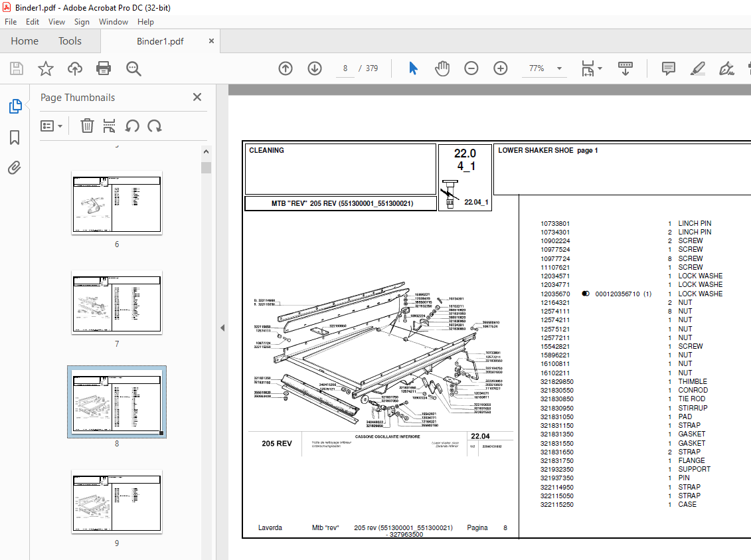Close the Binder1.pdf tab
This screenshot has height=560, width=751.
(211, 41)
